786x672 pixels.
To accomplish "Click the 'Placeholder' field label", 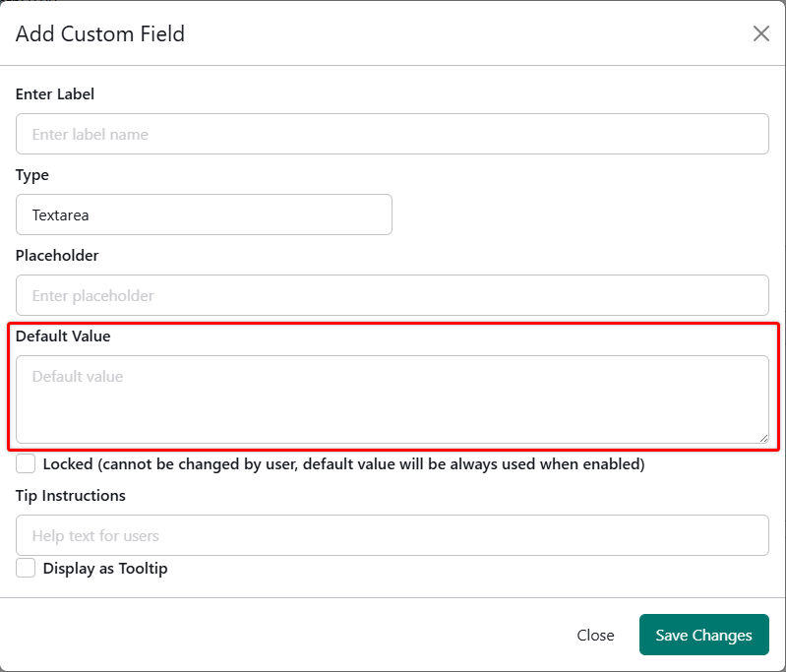I will 57,256.
